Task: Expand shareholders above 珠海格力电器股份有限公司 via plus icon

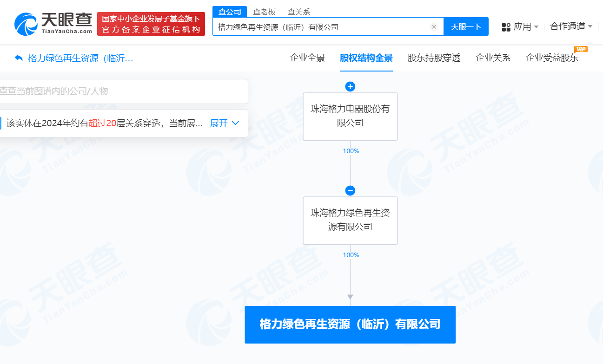Action: point(350,86)
